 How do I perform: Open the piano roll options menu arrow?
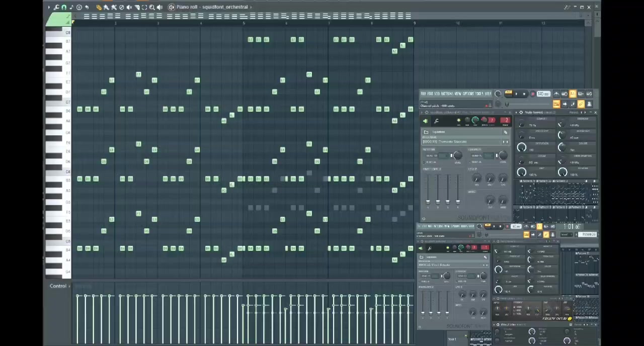tap(49, 7)
